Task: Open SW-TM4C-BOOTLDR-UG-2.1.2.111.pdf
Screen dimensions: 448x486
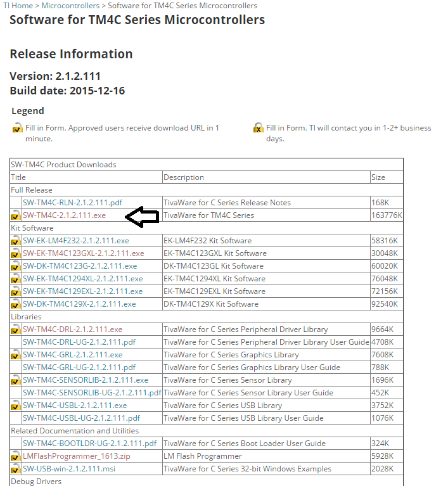Action: point(90,444)
